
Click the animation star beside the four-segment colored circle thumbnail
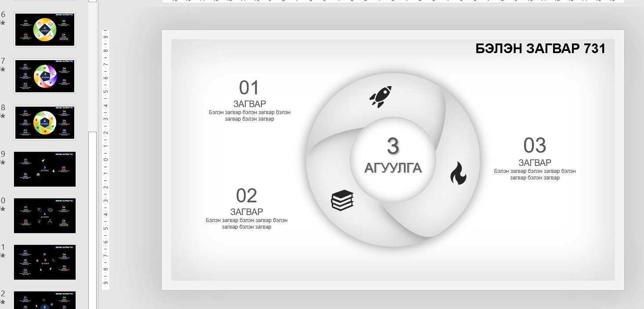(x=3, y=23)
